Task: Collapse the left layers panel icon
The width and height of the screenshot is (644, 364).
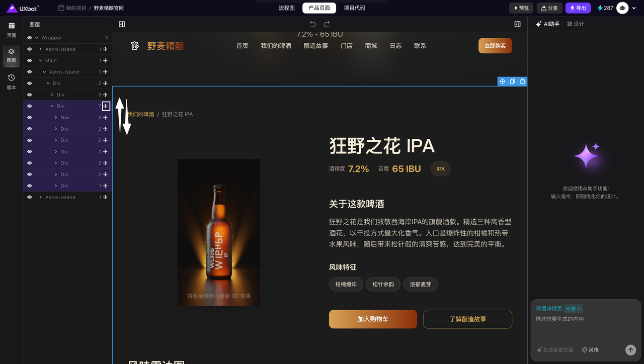Action: click(122, 24)
